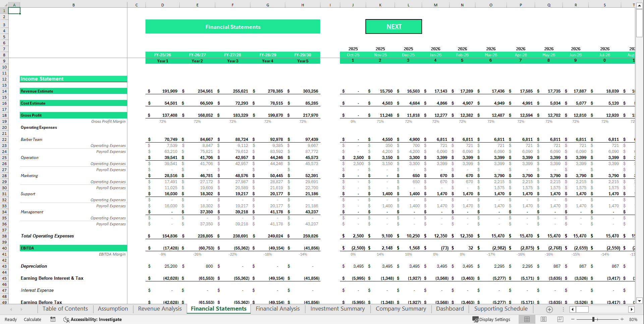Click the previous sheet navigation arrow
This screenshot has width=644, height=324.
coord(11,309)
